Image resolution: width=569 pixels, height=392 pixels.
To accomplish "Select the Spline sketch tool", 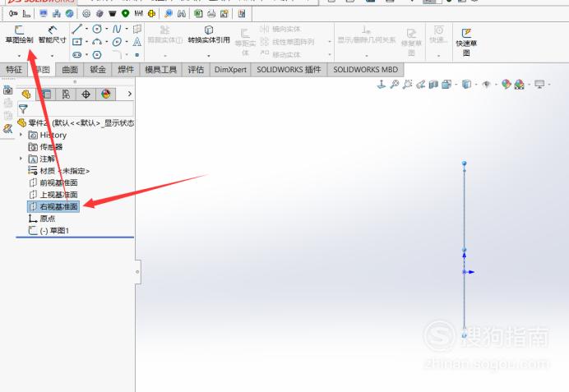I will (117, 29).
